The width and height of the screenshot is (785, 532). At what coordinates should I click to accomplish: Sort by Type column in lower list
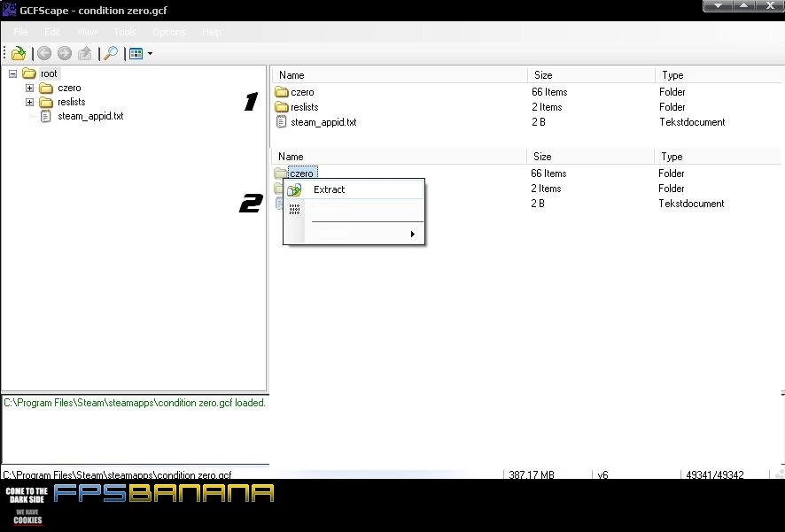[x=718, y=157]
